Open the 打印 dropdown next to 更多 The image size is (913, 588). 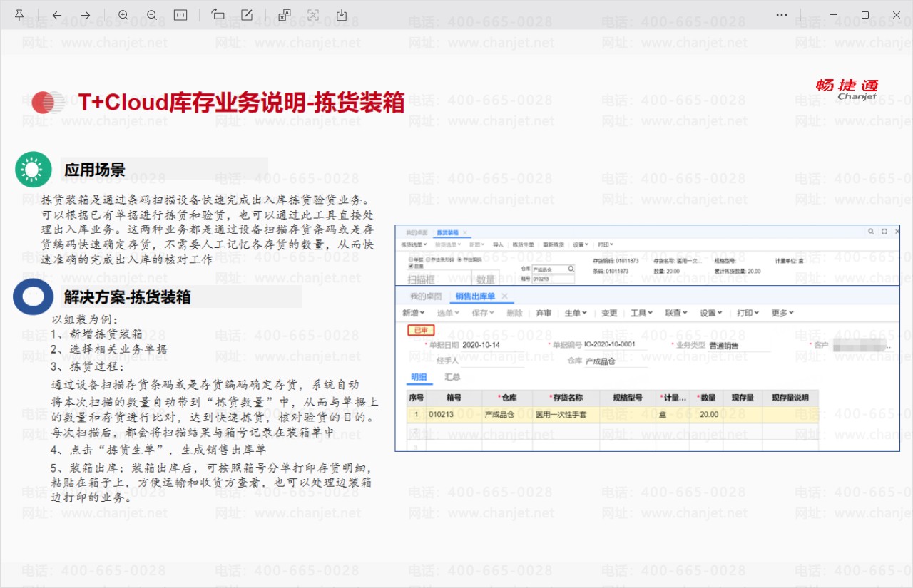coord(749,313)
